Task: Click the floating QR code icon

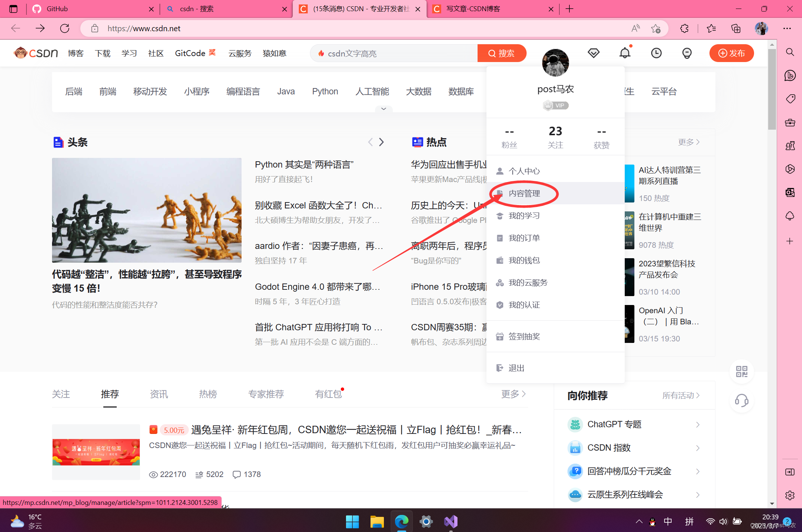Action: [x=742, y=372]
